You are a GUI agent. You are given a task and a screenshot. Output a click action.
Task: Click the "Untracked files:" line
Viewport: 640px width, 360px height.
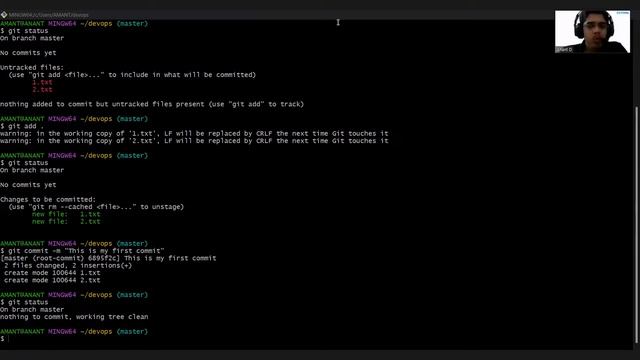[32, 67]
